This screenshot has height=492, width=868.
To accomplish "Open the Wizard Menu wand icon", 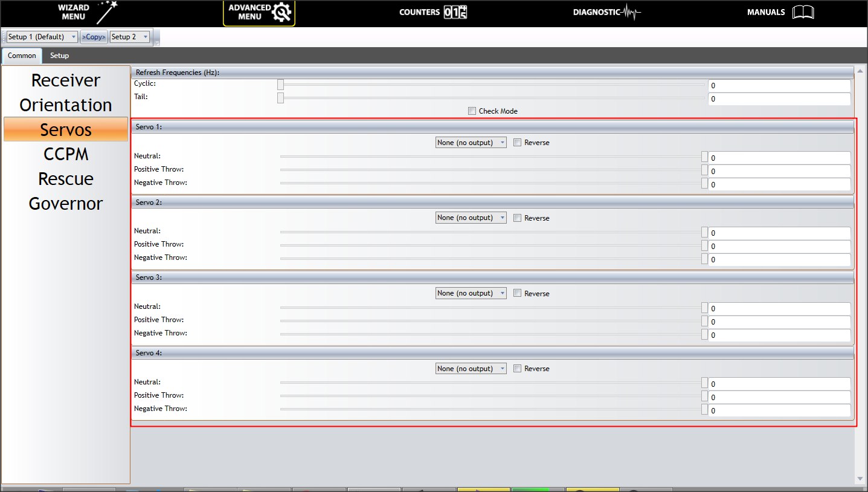I will (x=107, y=13).
